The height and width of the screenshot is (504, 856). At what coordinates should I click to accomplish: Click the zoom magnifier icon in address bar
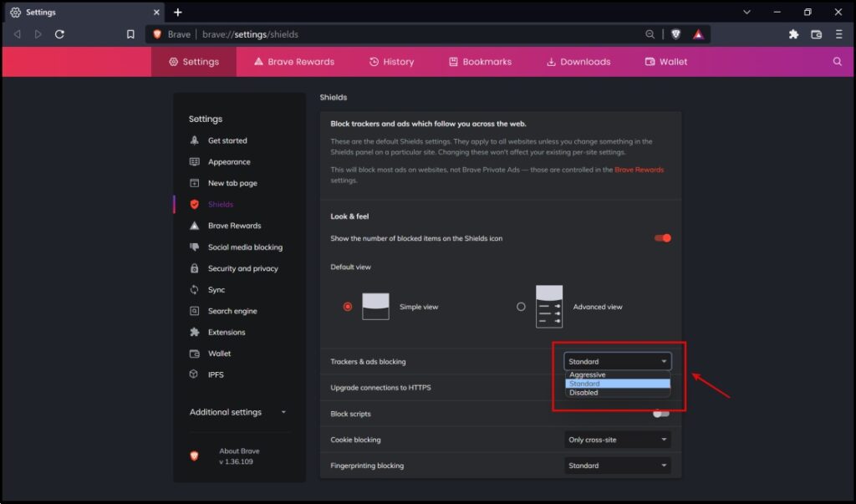pyautogui.click(x=650, y=34)
